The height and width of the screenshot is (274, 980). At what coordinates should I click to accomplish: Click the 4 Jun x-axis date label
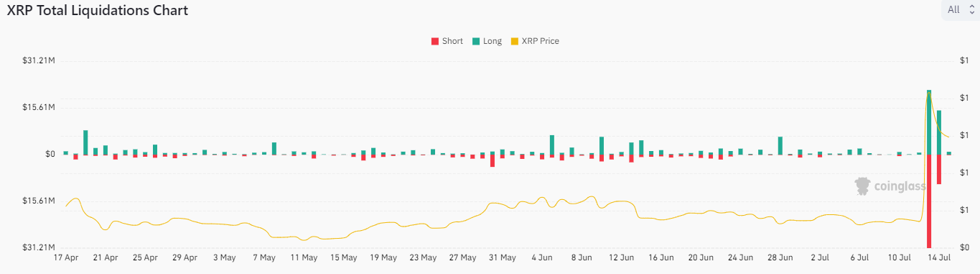tap(542, 257)
